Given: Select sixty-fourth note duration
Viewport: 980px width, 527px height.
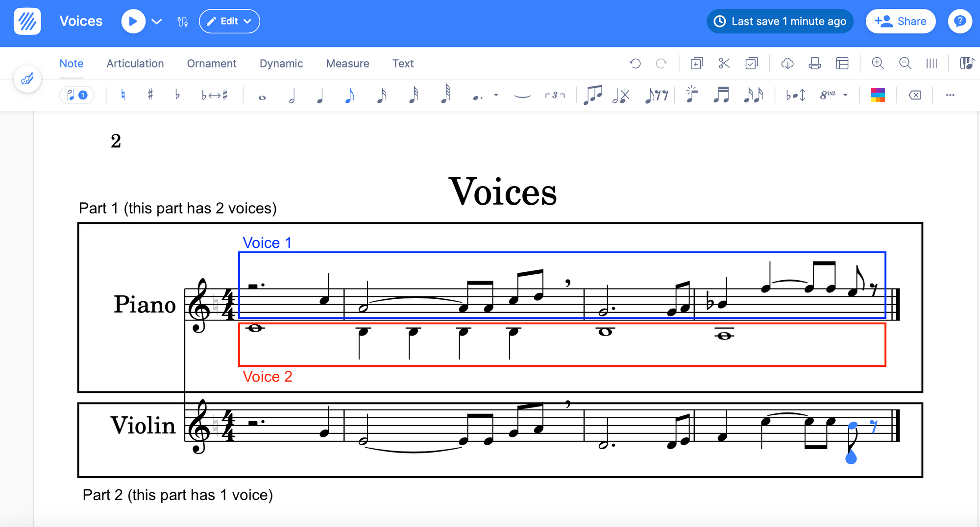Looking at the screenshot, I should tap(445, 93).
